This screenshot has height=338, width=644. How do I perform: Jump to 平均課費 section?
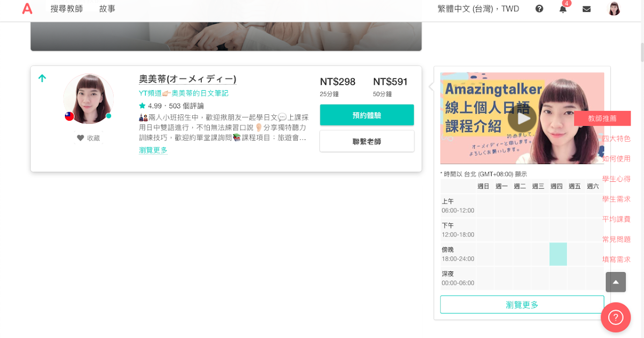point(616,219)
